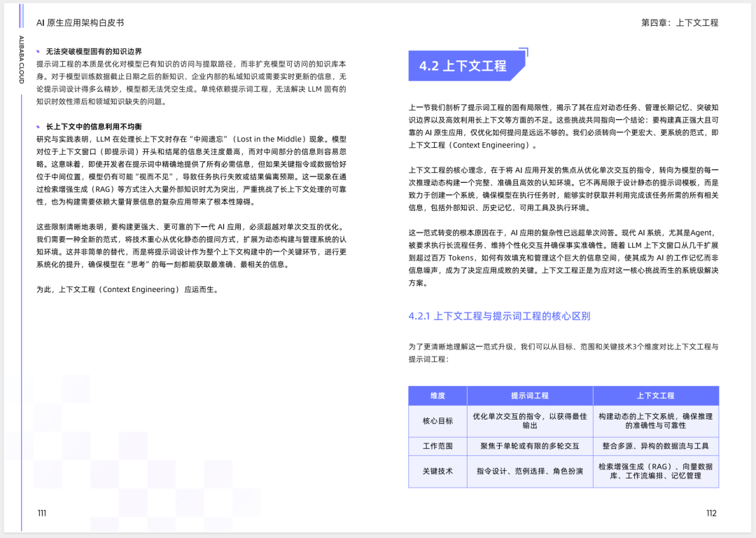
Task: Click the table header cell "上下文工程"
Action: point(656,396)
